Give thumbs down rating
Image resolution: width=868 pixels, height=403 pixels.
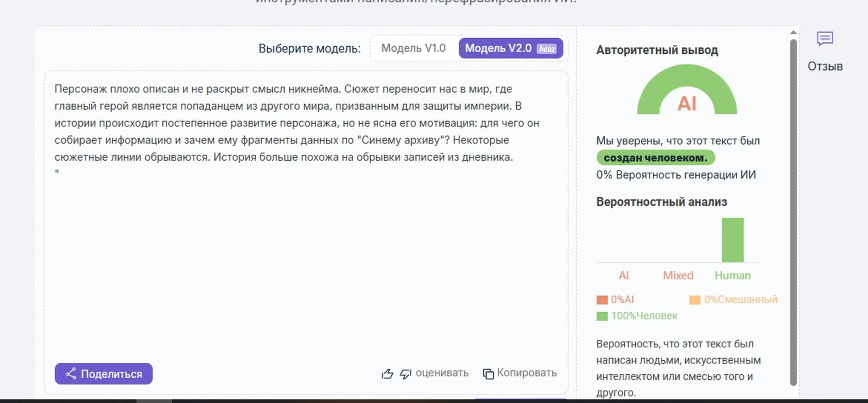pyautogui.click(x=405, y=374)
